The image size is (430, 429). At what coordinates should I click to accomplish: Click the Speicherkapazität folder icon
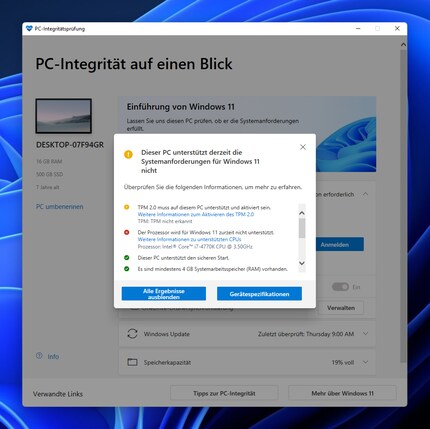point(132,362)
